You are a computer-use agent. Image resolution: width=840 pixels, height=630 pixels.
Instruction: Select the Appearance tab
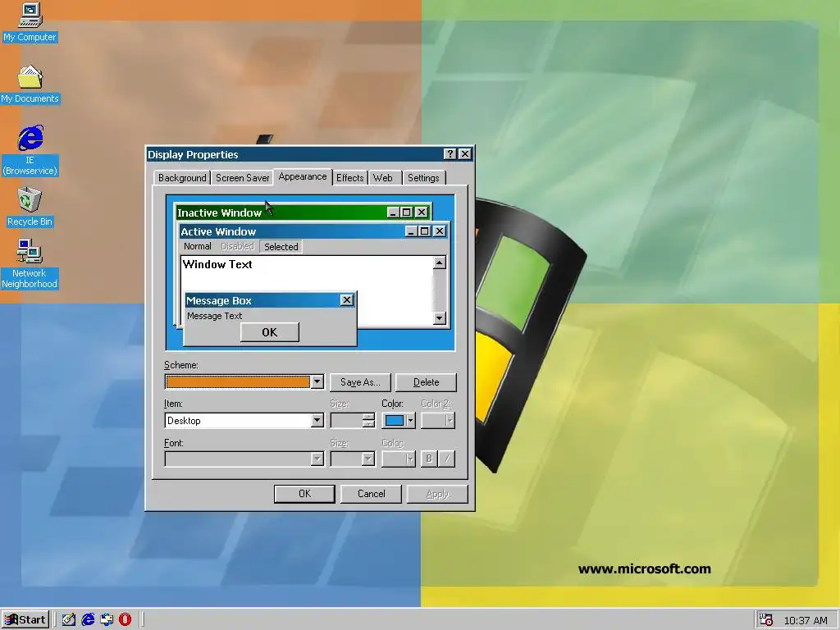click(303, 177)
